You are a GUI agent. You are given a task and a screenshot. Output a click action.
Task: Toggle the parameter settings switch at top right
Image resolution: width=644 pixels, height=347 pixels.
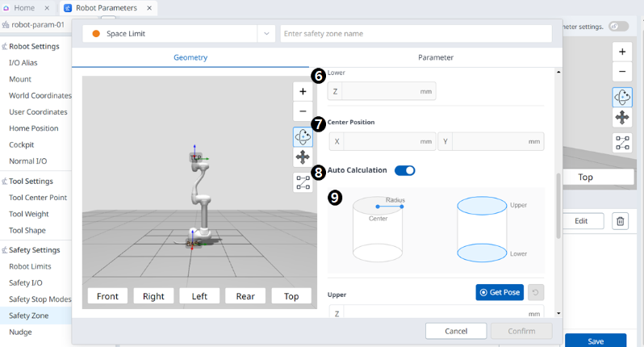(x=618, y=27)
